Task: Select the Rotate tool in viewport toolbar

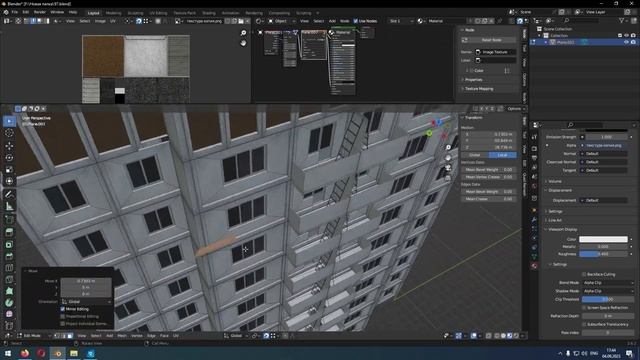Action: [9, 158]
